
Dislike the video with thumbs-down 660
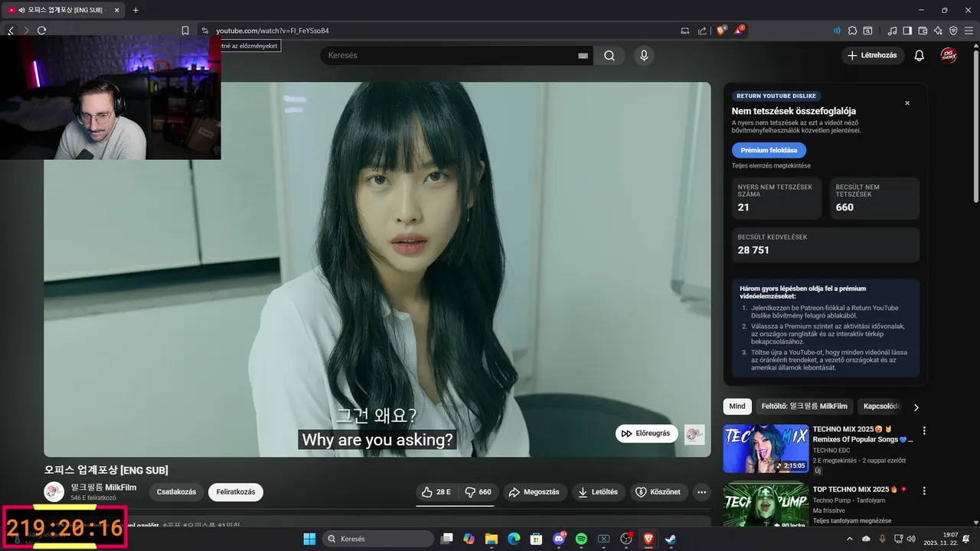click(x=478, y=492)
